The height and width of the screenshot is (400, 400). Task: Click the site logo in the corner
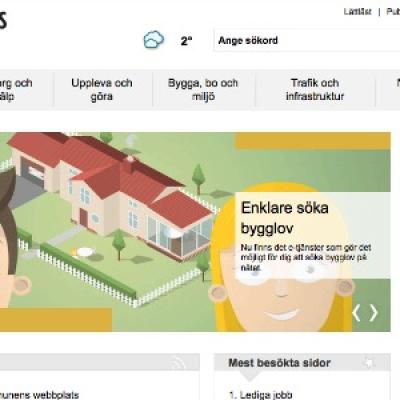pos(3,20)
